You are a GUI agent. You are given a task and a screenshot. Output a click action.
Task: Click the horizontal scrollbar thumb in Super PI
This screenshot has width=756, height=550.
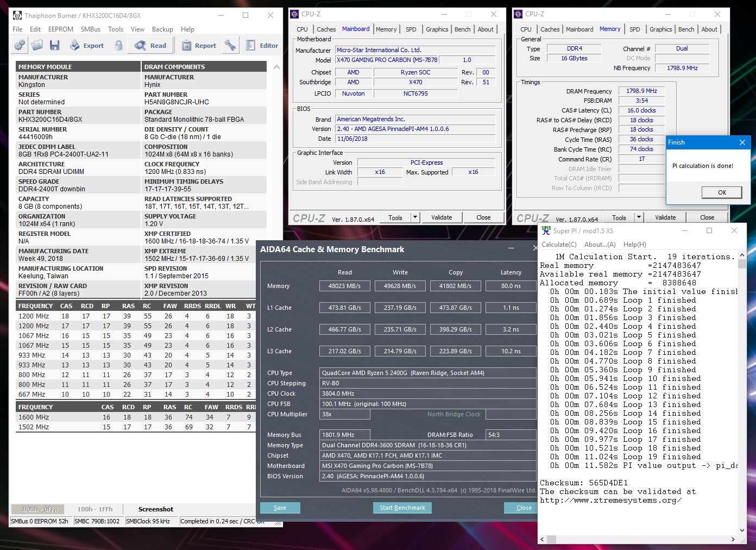[x=552, y=540]
